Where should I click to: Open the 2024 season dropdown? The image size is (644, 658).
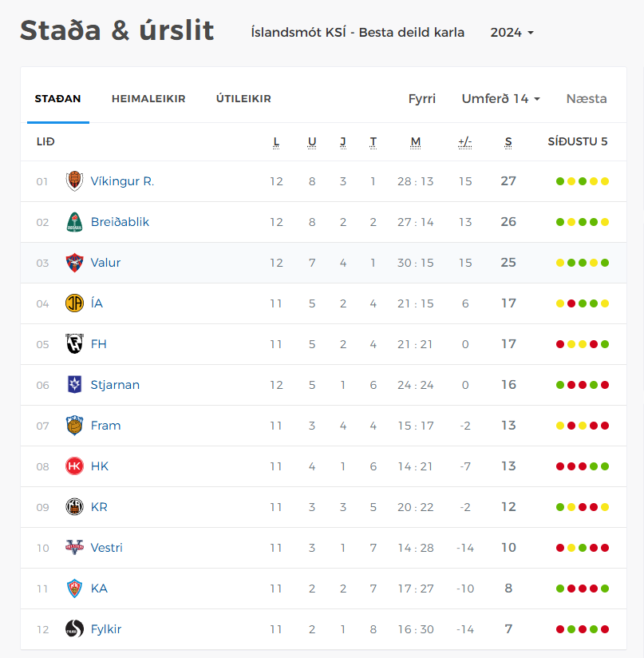[512, 32]
